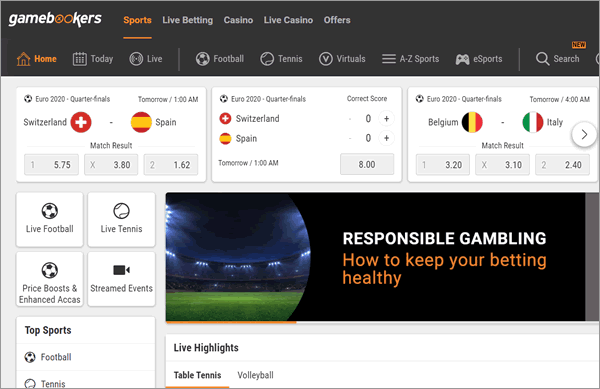Image resolution: width=600 pixels, height=389 pixels.
Task: Open A-Z Sports hamburger menu
Action: (389, 59)
